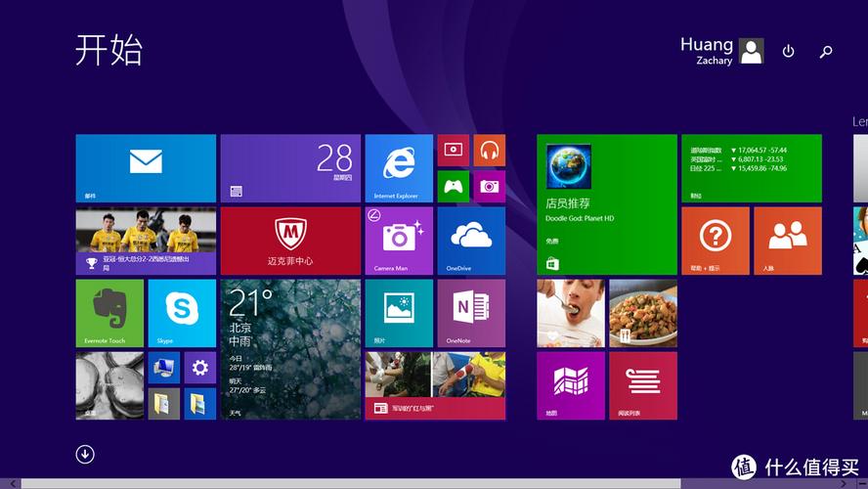Viewport: 868px width, 489px height.
Task: Open the Finance stocks green tile
Action: pos(752,168)
